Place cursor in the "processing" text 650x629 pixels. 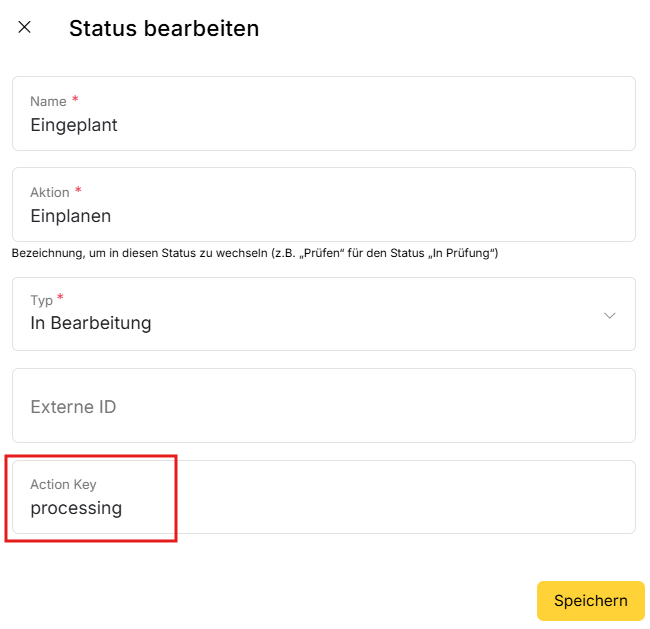click(x=76, y=508)
